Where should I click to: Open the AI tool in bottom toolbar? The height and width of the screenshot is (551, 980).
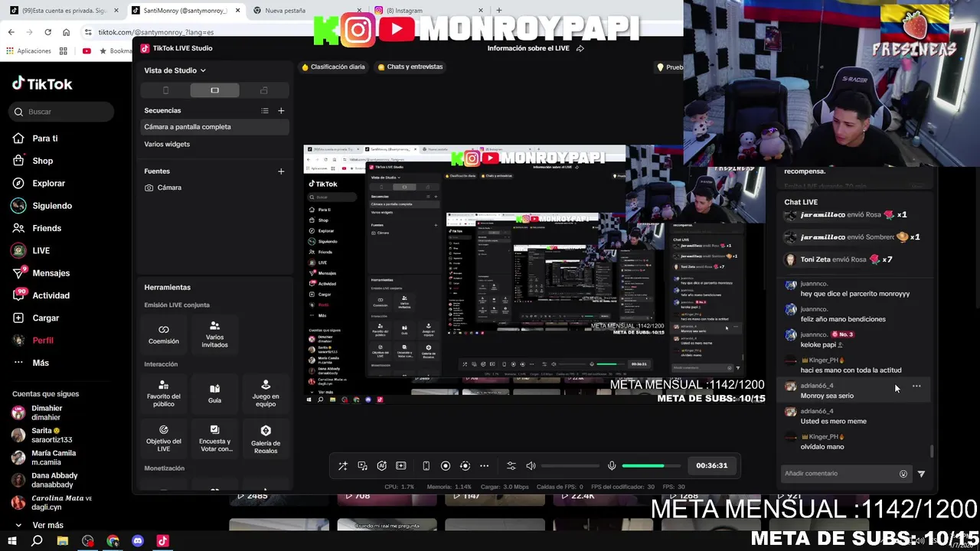[381, 465]
